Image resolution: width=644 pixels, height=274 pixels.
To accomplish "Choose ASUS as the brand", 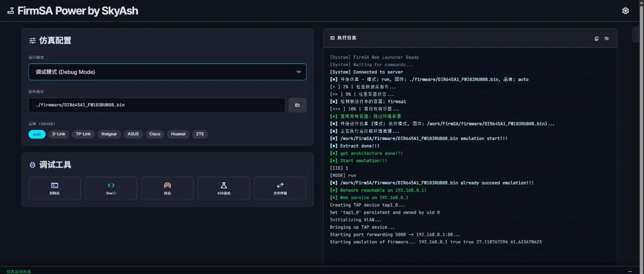I will click(133, 134).
